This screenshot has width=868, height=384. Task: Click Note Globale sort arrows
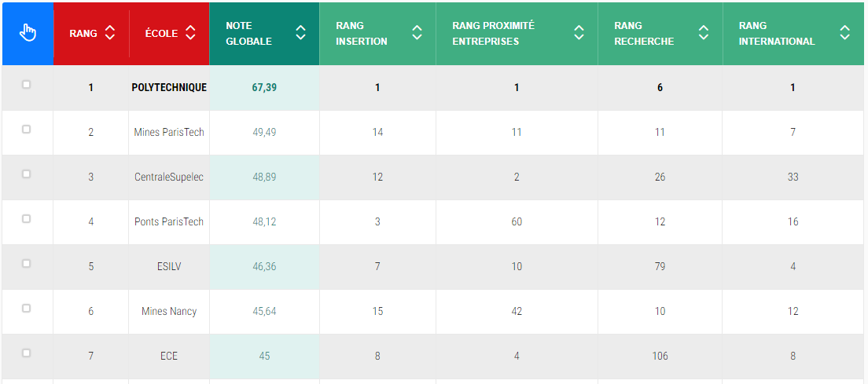300,33
